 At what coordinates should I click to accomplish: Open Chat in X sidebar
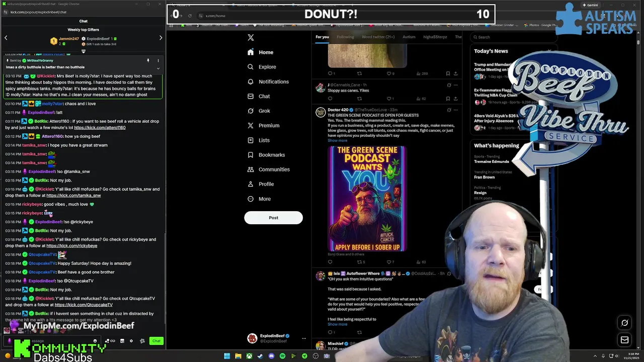(259, 96)
